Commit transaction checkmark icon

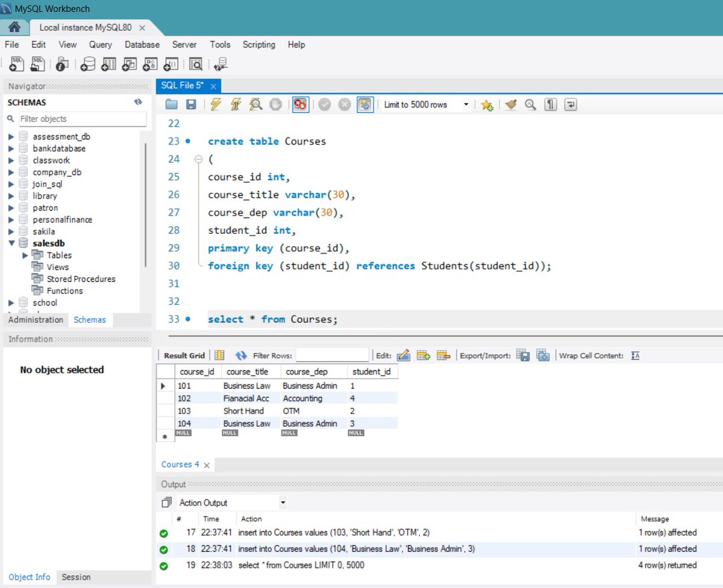click(x=325, y=105)
